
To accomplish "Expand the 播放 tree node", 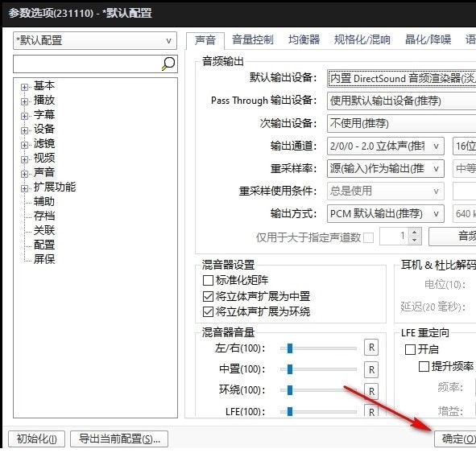I will pyautogui.click(x=24, y=101).
